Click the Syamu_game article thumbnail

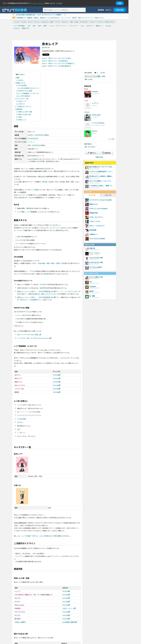(88, 118)
